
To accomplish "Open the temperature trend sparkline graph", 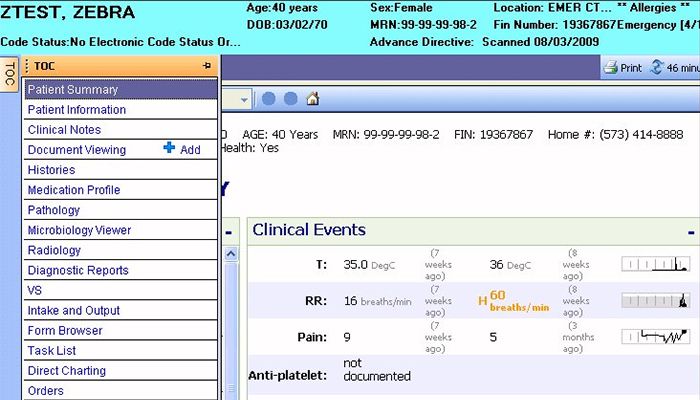I will [655, 264].
